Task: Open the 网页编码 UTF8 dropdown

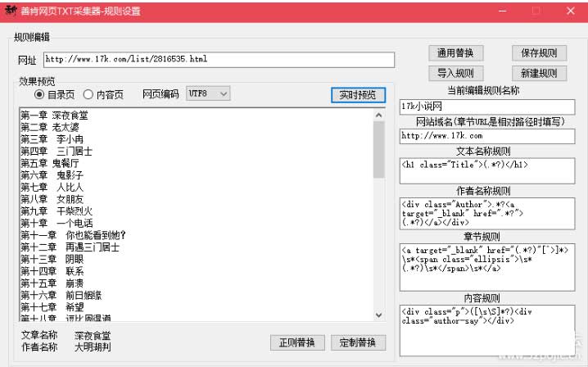Action: pyautogui.click(x=208, y=94)
